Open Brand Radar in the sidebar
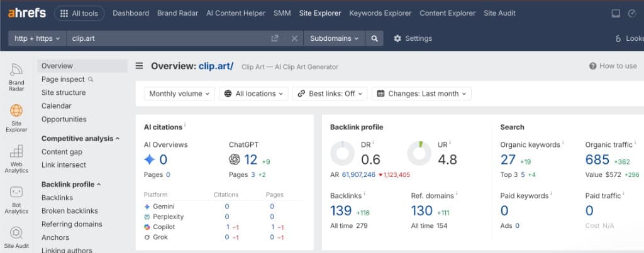This screenshot has height=253, width=644. [16, 77]
